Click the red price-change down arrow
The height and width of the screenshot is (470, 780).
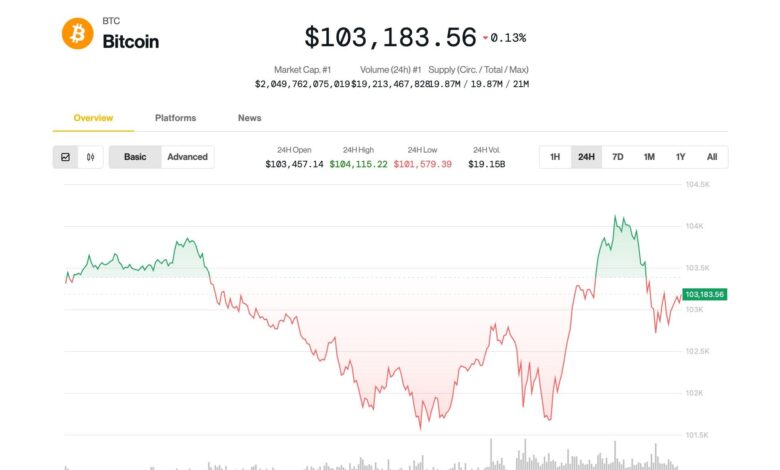(x=485, y=38)
